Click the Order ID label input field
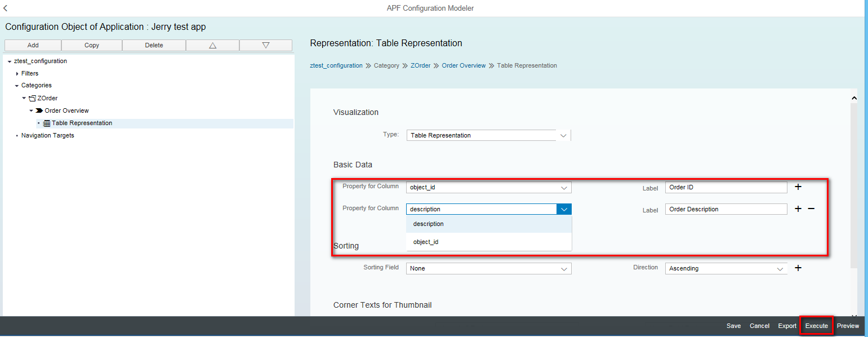Viewport: 868px width, 337px height. pyautogui.click(x=726, y=187)
